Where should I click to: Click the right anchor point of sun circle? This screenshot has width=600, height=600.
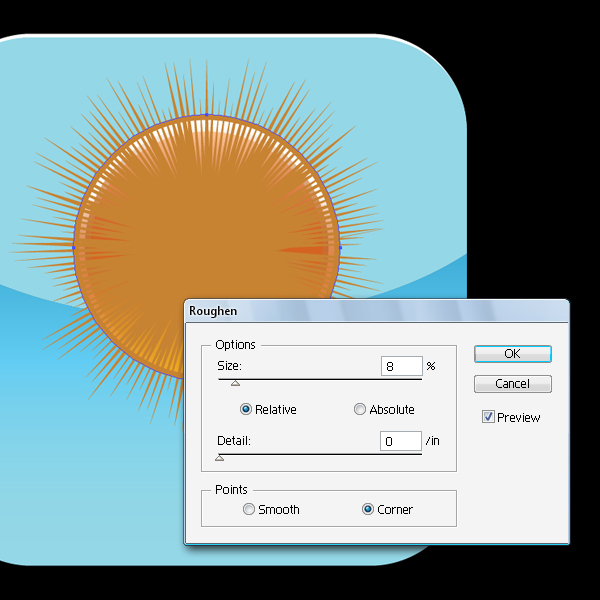[x=340, y=248]
